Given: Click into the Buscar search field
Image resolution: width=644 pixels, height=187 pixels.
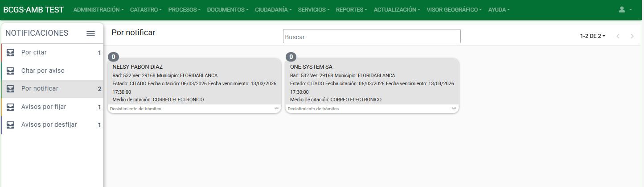Looking at the screenshot, I should point(371,37).
